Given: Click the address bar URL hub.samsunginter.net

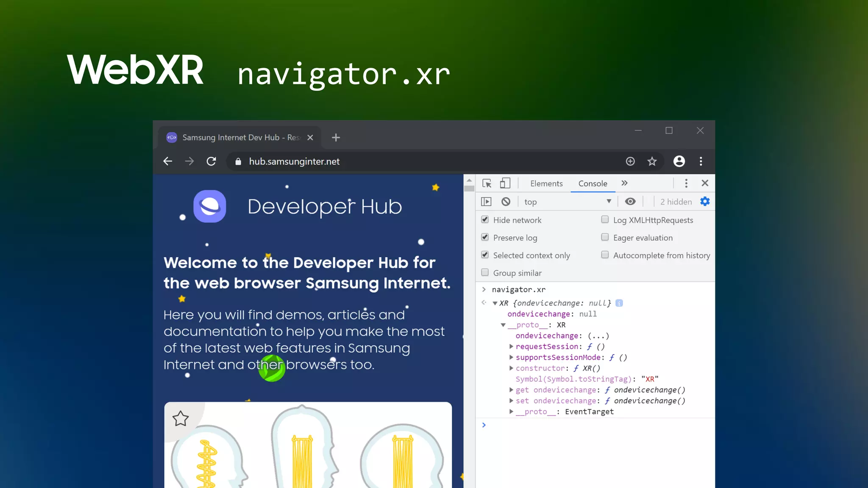Looking at the screenshot, I should tap(294, 161).
